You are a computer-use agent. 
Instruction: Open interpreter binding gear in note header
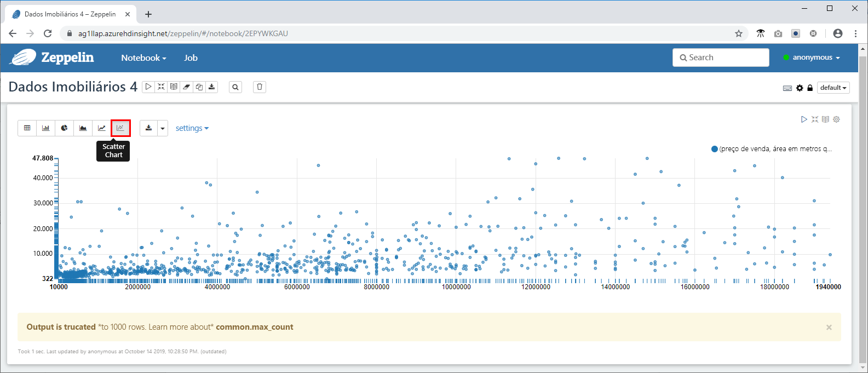click(x=800, y=88)
